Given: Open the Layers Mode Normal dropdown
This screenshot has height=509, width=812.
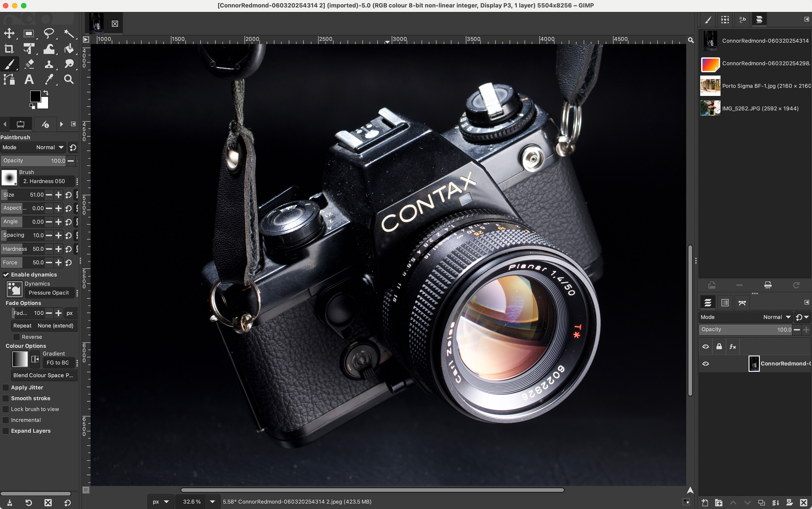Looking at the screenshot, I should (746, 317).
